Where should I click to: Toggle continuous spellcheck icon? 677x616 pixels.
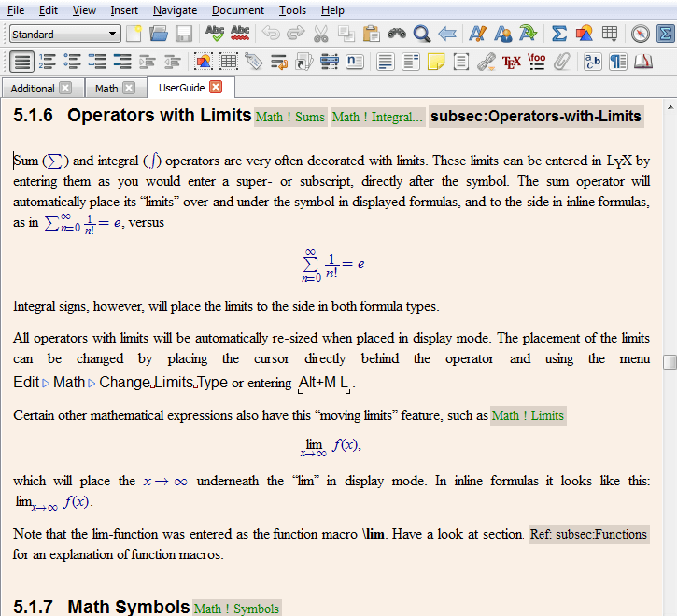click(240, 35)
